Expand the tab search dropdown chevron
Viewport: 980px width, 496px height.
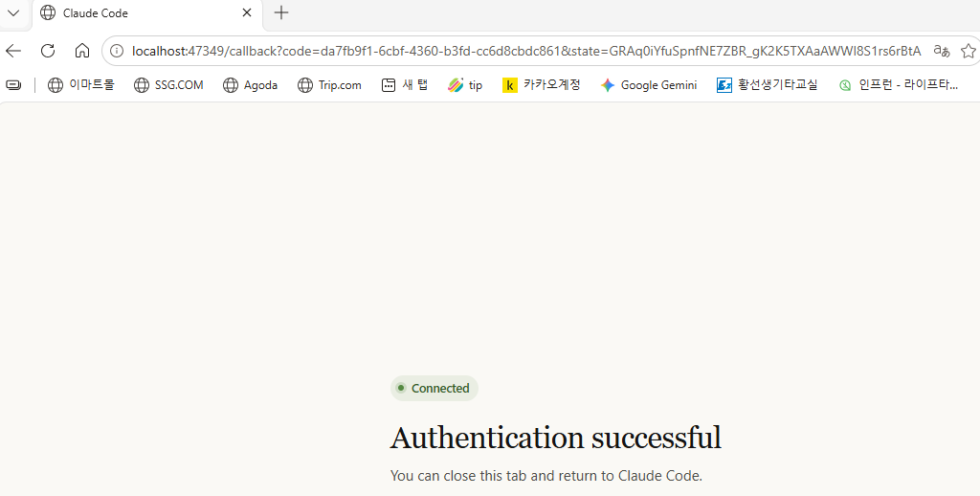tap(13, 12)
